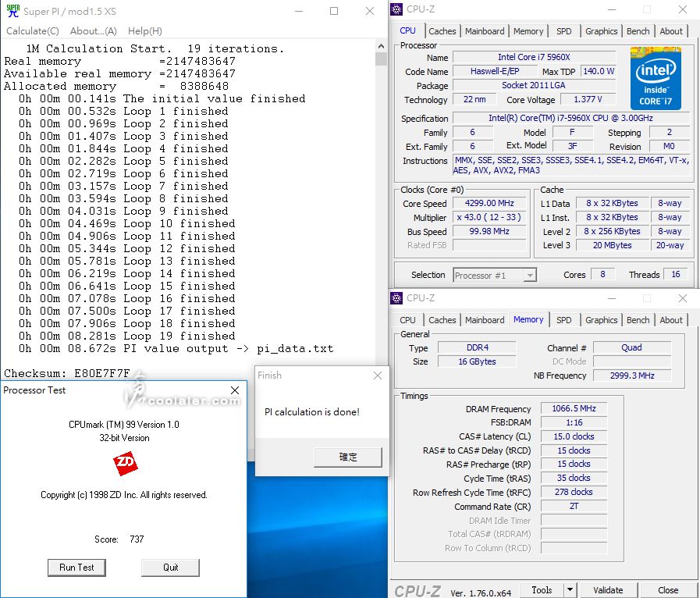Image resolution: width=700 pixels, height=598 pixels.
Task: Open Bench tab in top CPU-Z
Action: tap(638, 30)
